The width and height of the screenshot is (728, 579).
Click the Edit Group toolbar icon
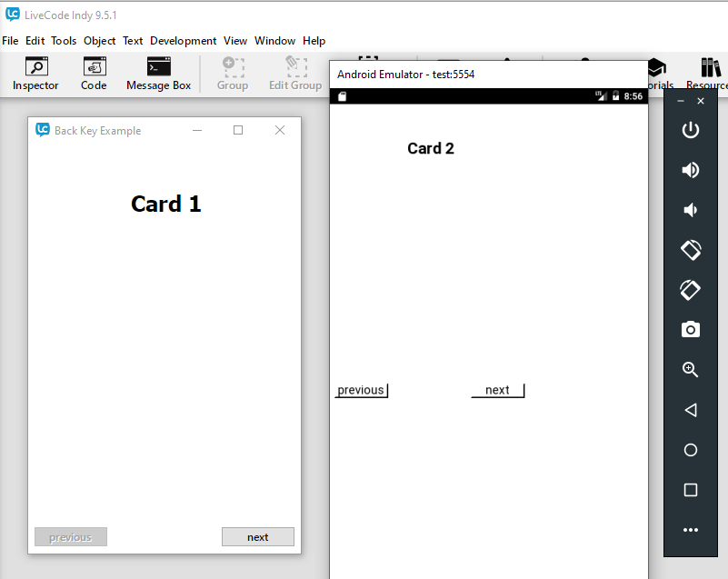click(x=295, y=74)
